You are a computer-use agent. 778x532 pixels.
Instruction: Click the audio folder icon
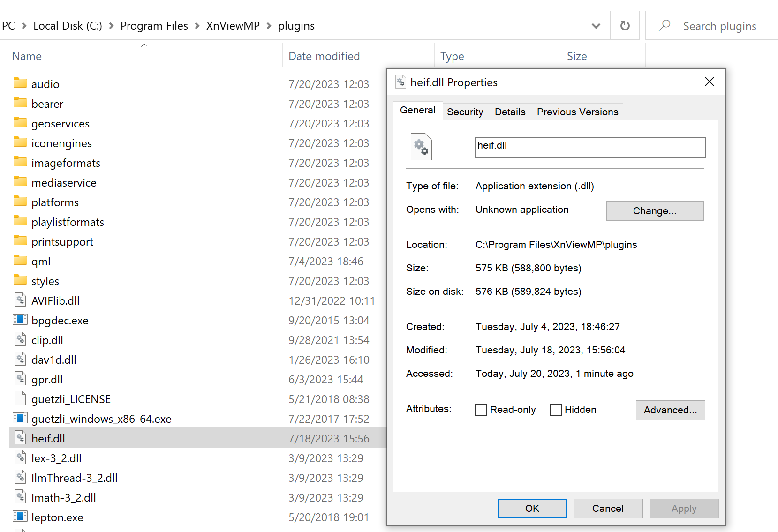pos(20,83)
